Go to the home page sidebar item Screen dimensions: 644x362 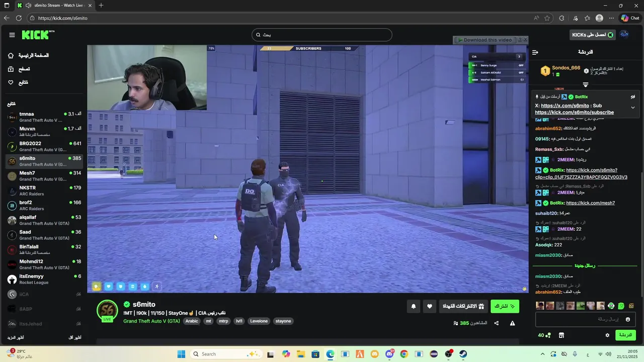pos(29,55)
